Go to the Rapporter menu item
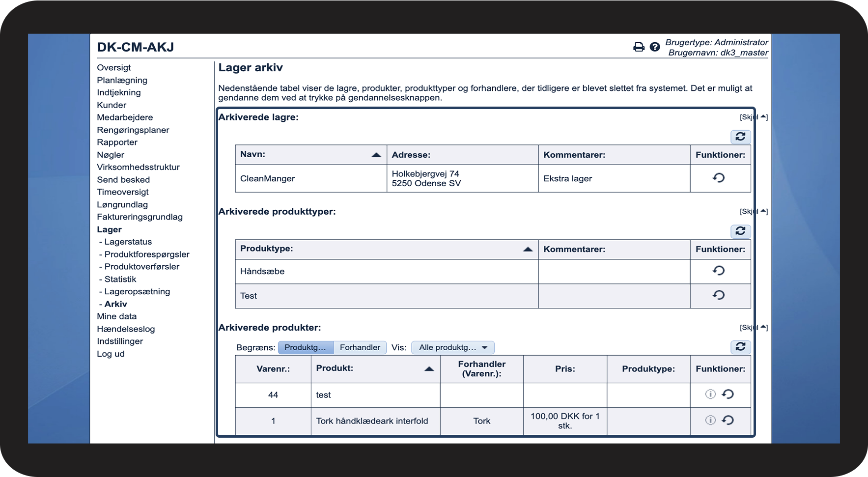Screen dimensions: 868x477 tap(117, 142)
